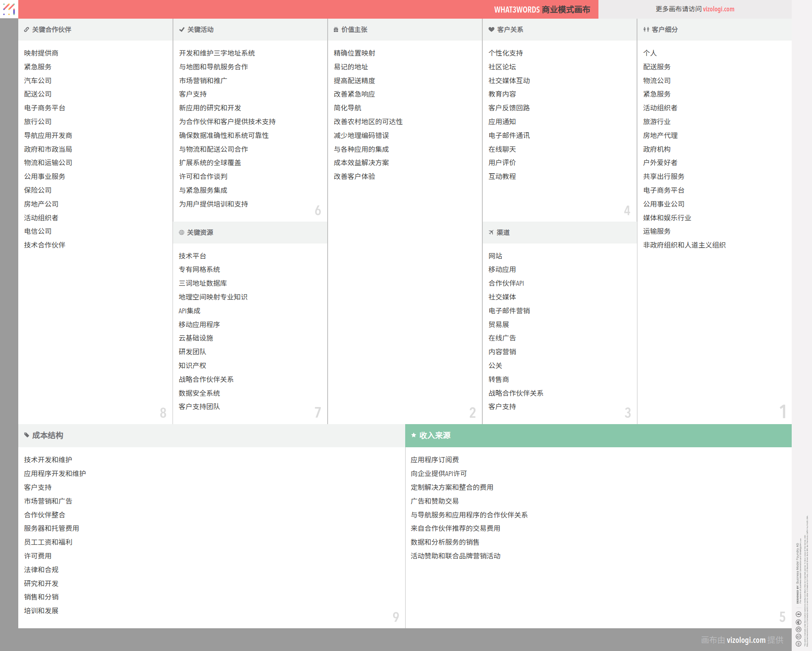Screen dimensions: 812x651
Task: Select the 关键资源 section header
Action: coord(200,233)
